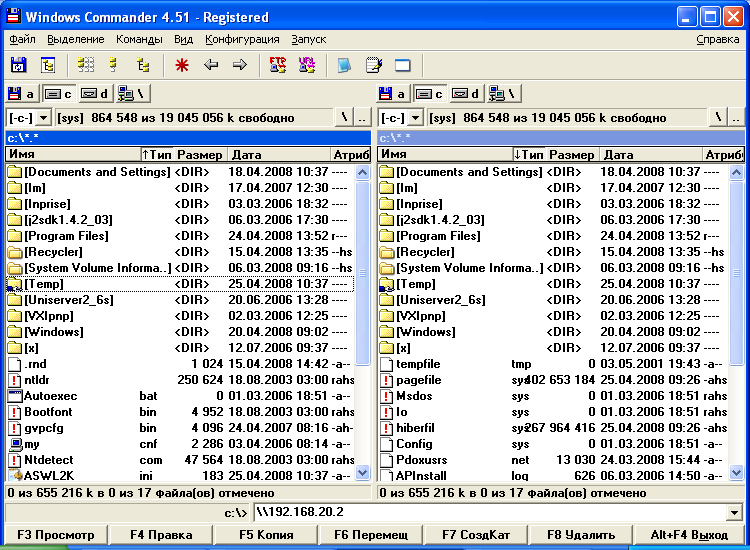Click the refresh source floppy icon in toolbar
Screen dimensions: 750x550
coord(18,65)
